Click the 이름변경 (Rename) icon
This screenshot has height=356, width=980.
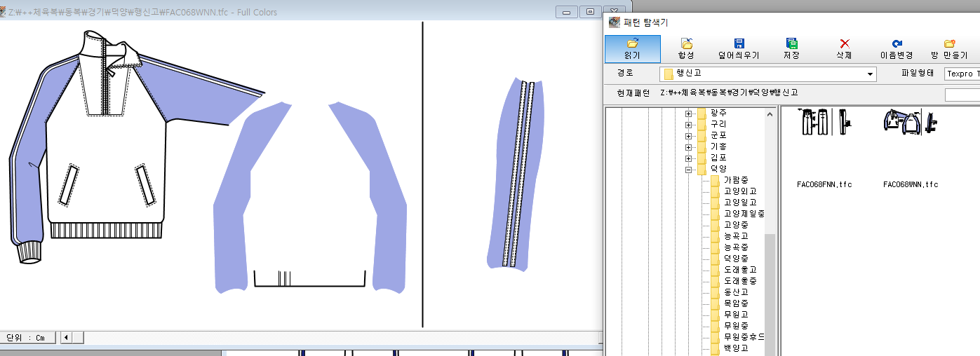[x=897, y=48]
